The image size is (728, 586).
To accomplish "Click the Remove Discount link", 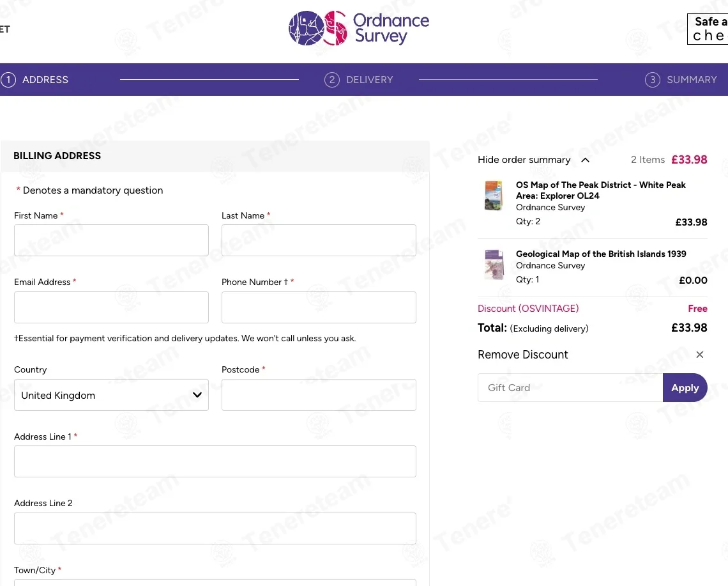I will (522, 355).
